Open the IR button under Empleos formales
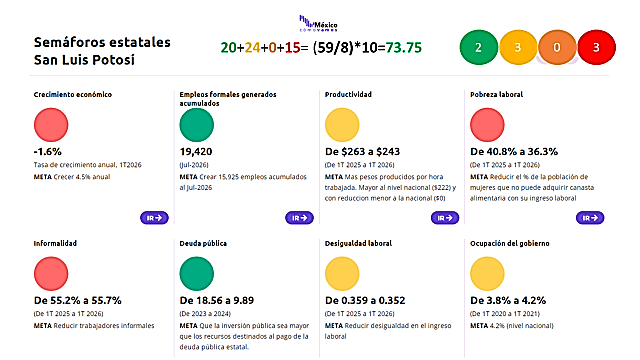 click(x=299, y=218)
